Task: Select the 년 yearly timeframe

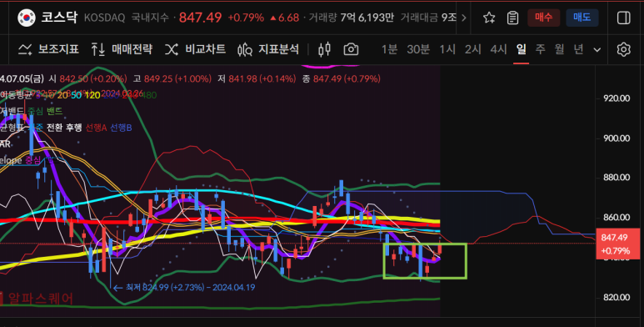Action: pyautogui.click(x=578, y=49)
